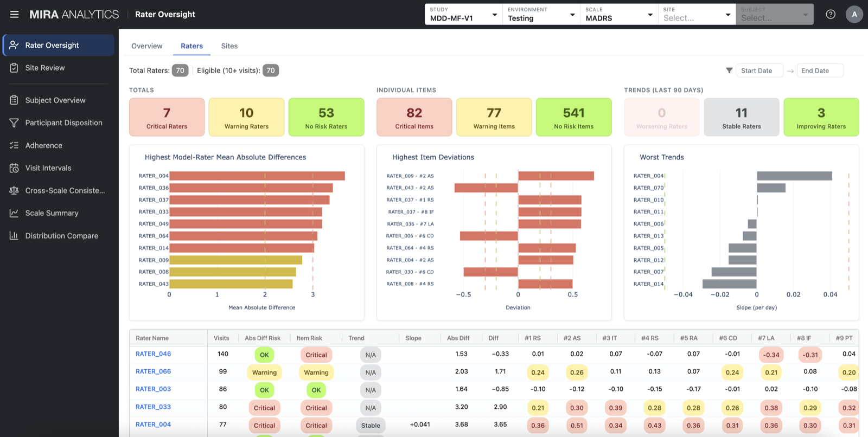The image size is (868, 437).
Task: Click the Visit Intervals calendar icon
Action: (14, 168)
